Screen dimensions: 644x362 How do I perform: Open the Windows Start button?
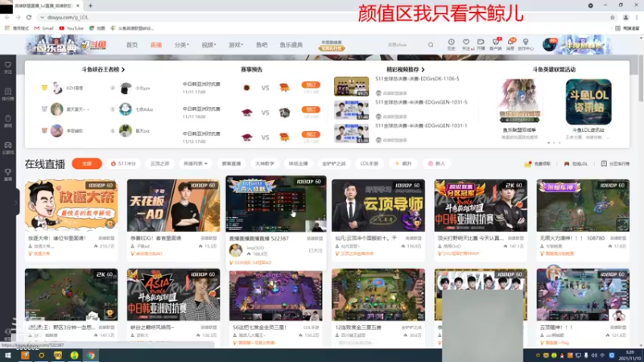tap(8, 356)
